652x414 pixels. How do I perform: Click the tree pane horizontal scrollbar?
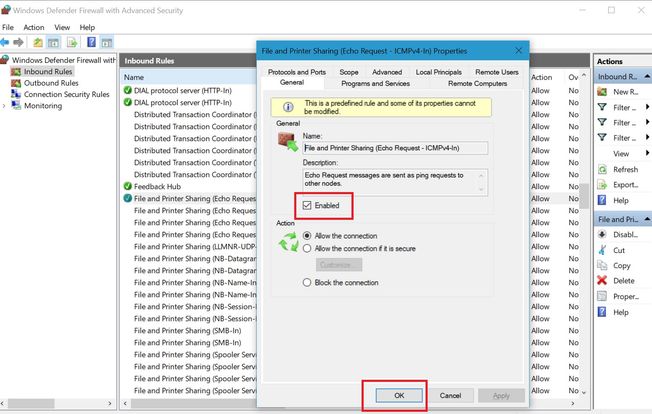[x=58, y=403]
